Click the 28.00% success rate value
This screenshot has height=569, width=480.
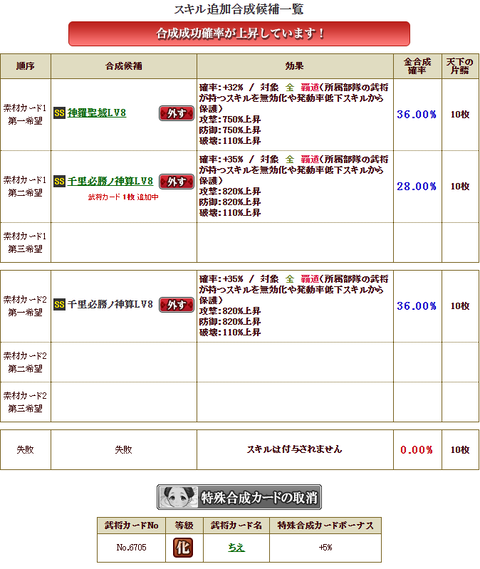417,187
